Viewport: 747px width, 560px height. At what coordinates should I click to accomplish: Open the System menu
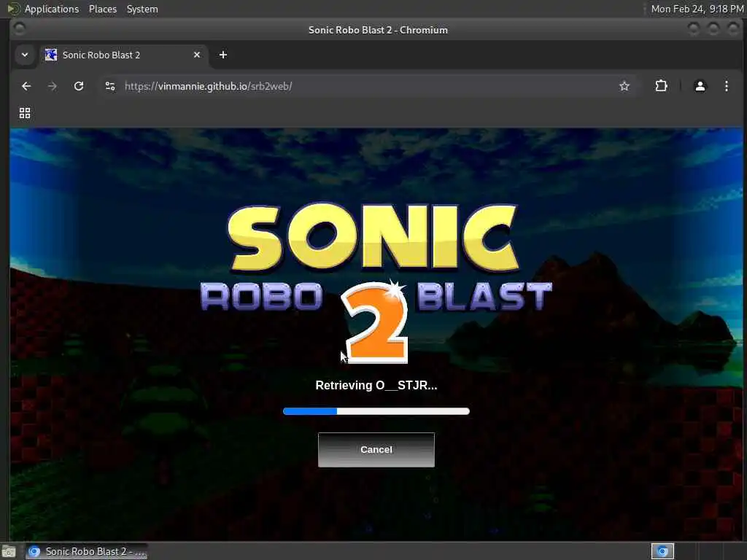(142, 9)
